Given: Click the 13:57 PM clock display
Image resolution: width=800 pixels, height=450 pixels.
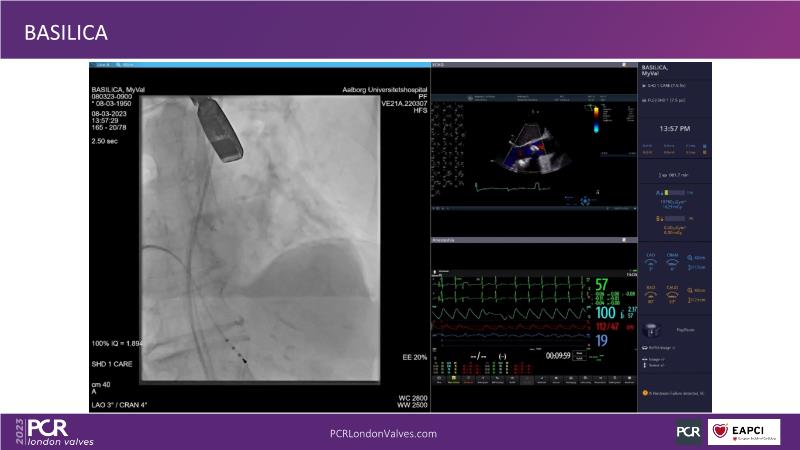Looking at the screenshot, I should (x=674, y=129).
